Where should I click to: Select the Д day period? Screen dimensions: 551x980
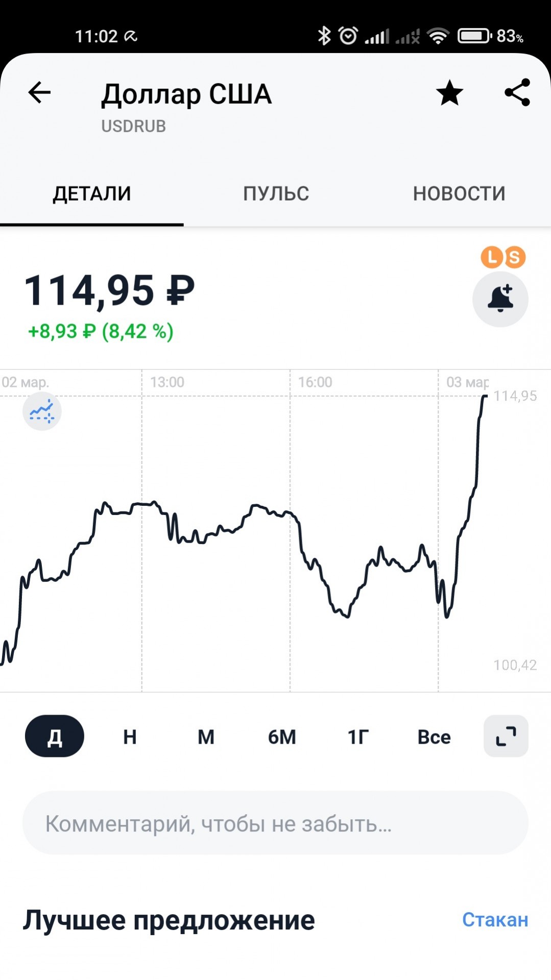pos(55,736)
